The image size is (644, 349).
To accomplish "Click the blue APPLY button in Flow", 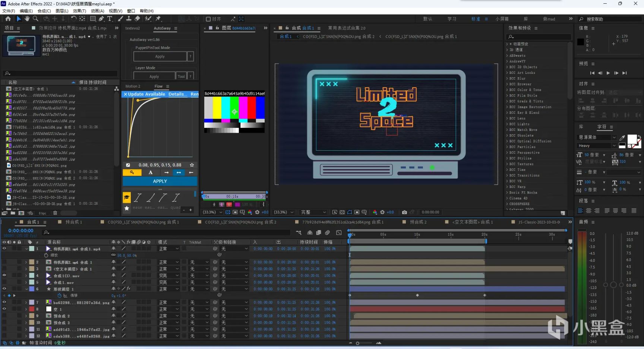I will (x=160, y=181).
